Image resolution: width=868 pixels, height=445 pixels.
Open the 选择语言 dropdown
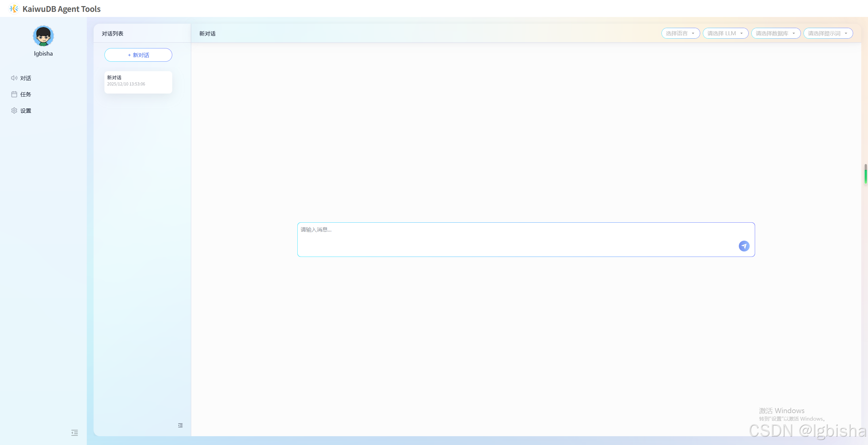click(x=680, y=33)
